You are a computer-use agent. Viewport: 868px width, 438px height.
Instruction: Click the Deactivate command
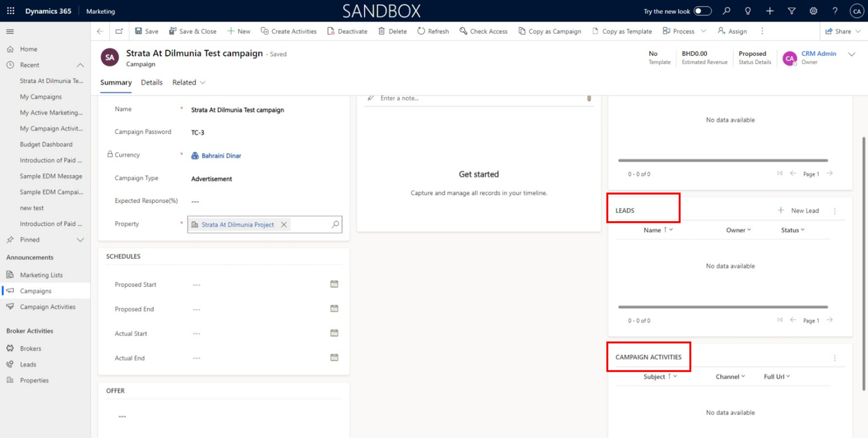click(347, 31)
